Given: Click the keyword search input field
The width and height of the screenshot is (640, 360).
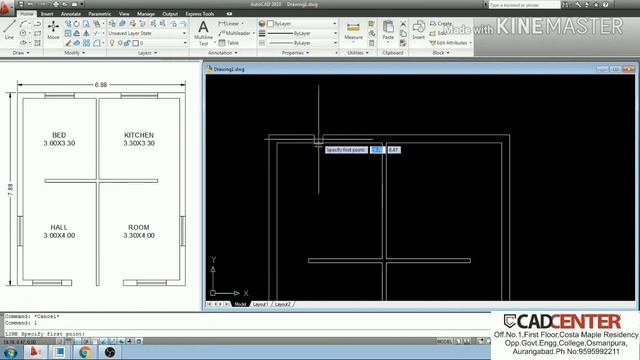Looking at the screenshot, I should tap(524, 4).
